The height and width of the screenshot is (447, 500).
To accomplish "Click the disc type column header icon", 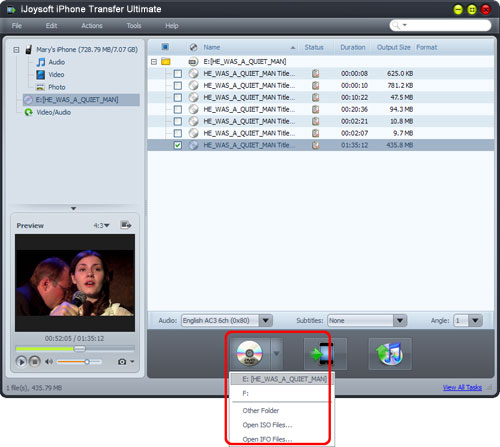I will tap(193, 47).
